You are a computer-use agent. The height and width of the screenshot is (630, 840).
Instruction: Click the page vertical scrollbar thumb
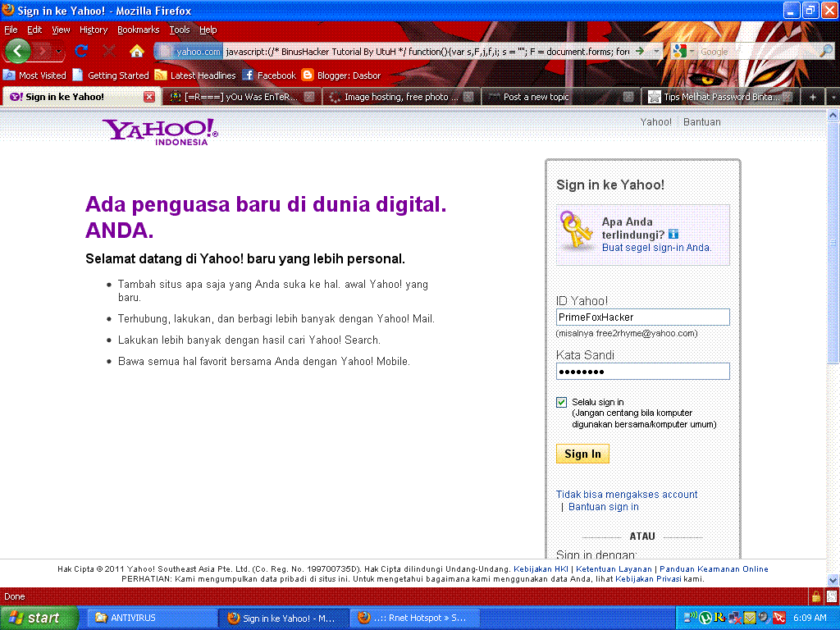tap(833, 243)
